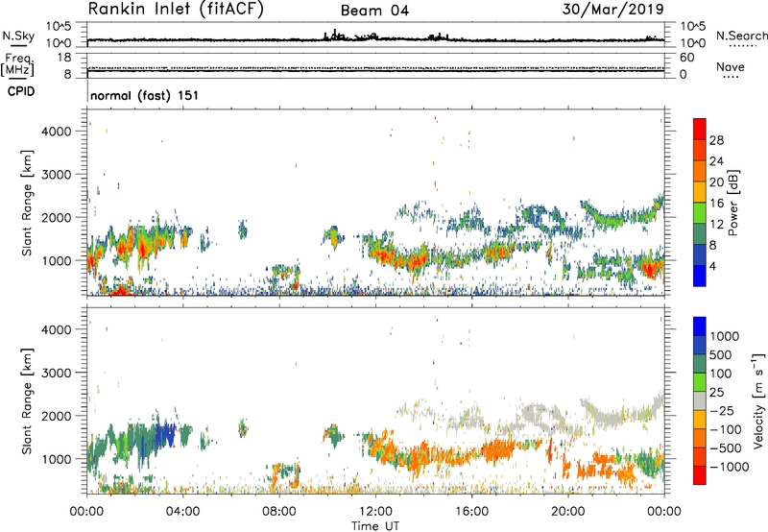Click the 'Freq. [MHz]' axis label
This screenshot has height=532, width=768.
[17, 66]
